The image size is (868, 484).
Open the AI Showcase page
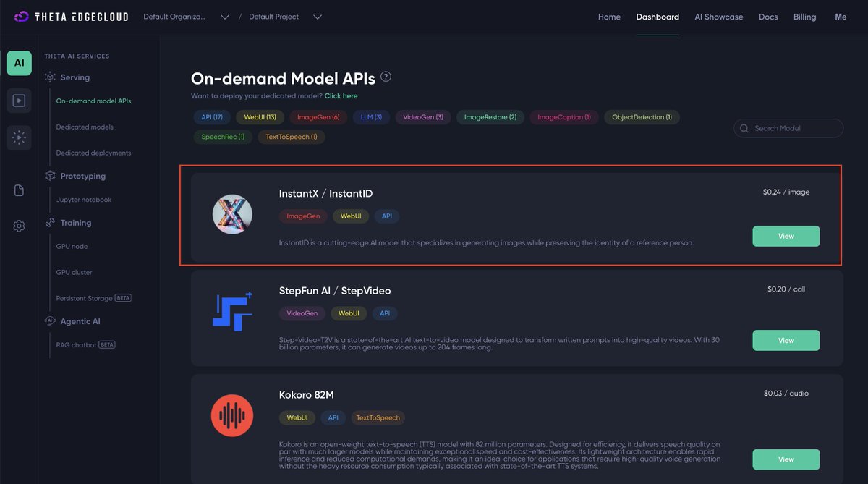(718, 17)
